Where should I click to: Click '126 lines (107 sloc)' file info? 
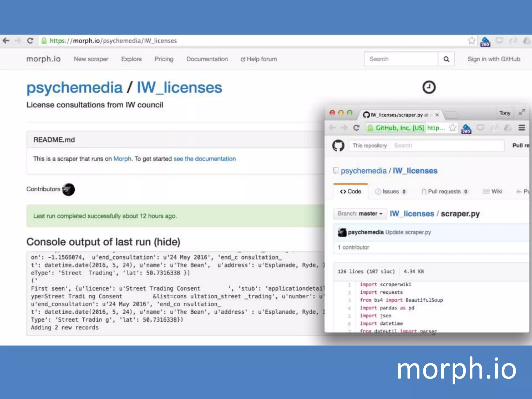tap(366, 271)
